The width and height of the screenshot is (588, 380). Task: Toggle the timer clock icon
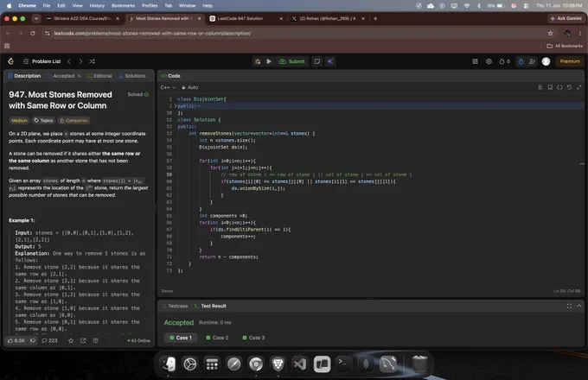[521, 61]
